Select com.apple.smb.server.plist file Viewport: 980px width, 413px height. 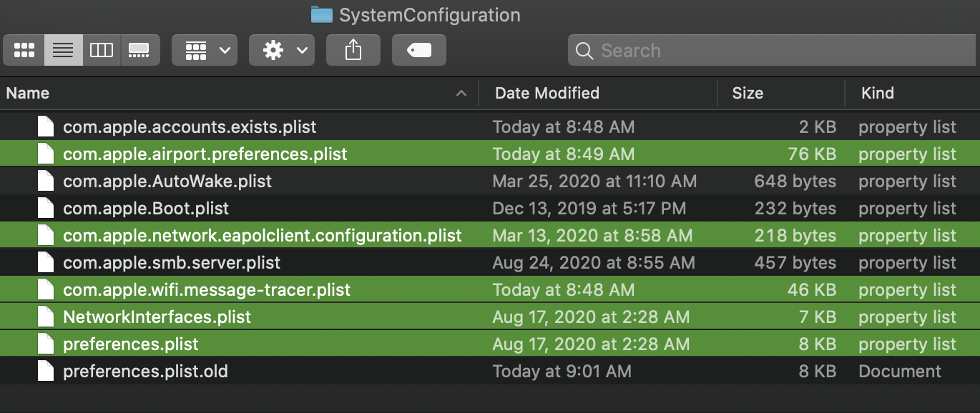(x=172, y=263)
